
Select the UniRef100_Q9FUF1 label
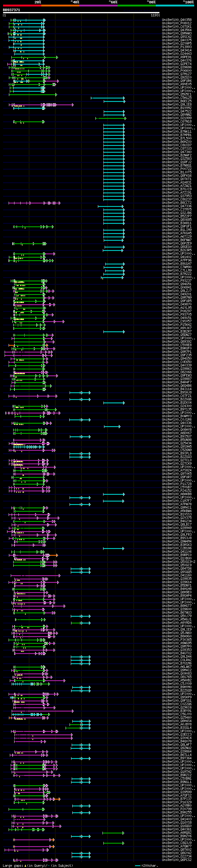(x=177, y=226)
